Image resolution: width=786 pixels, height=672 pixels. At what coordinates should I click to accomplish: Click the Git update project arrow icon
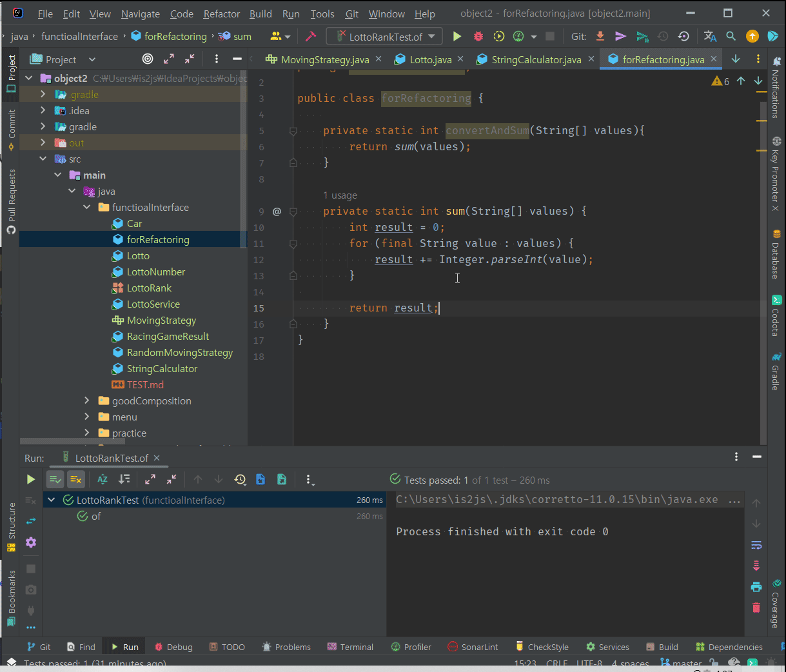pyautogui.click(x=600, y=37)
